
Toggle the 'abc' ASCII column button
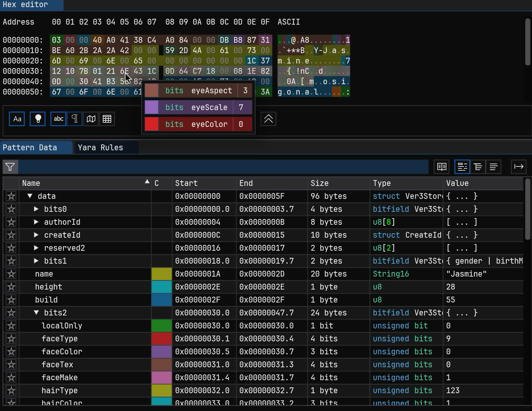[58, 119]
